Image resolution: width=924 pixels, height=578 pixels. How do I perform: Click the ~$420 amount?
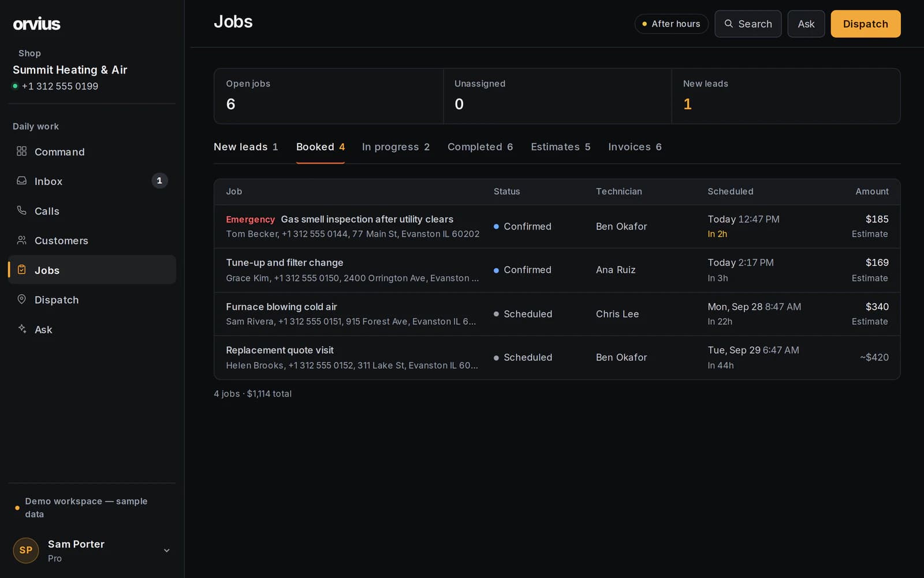point(874,357)
